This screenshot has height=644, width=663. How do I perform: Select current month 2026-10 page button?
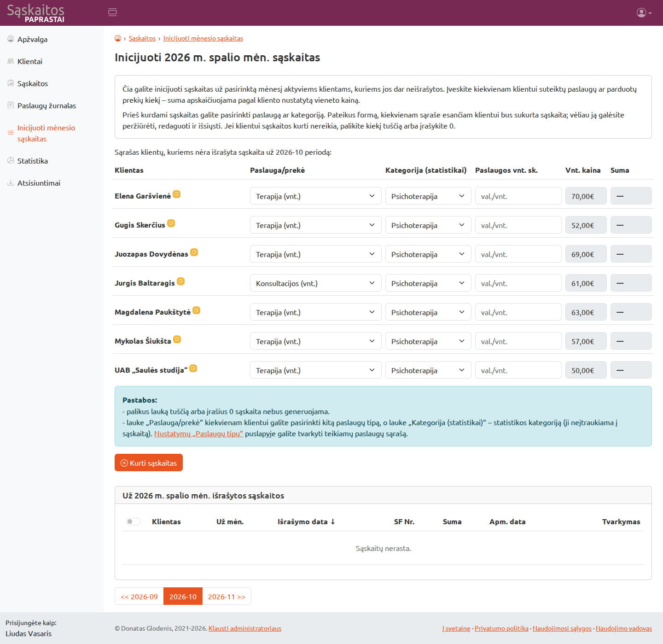click(x=183, y=596)
